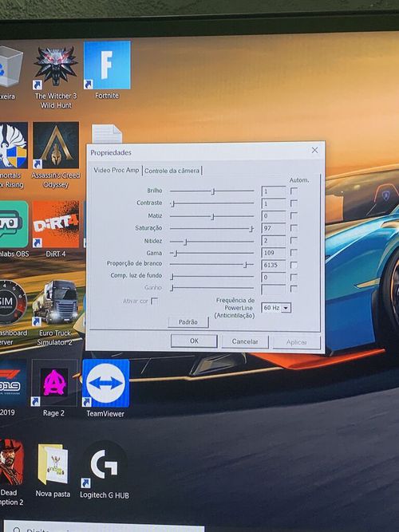The height and width of the screenshot is (532, 399).
Task: Click the Nitidez slider track
Action: coord(212,242)
